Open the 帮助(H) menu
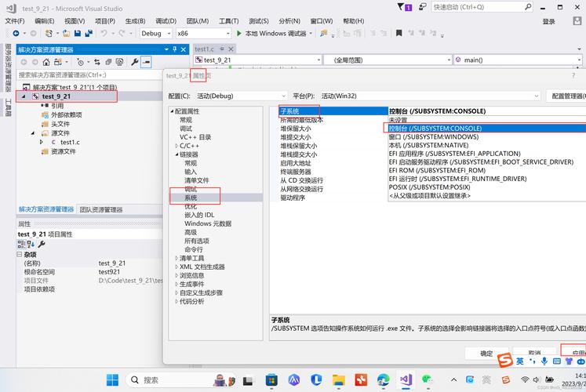The image size is (586, 392). point(354,21)
